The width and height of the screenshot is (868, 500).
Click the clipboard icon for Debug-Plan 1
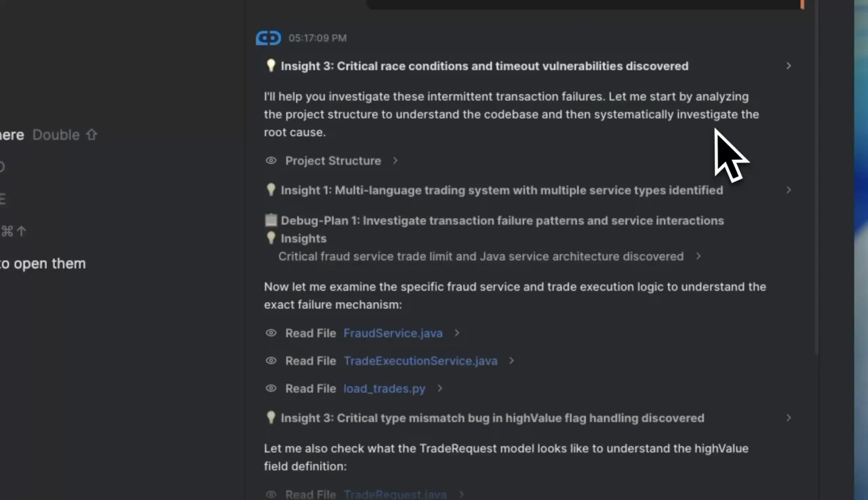(271, 220)
